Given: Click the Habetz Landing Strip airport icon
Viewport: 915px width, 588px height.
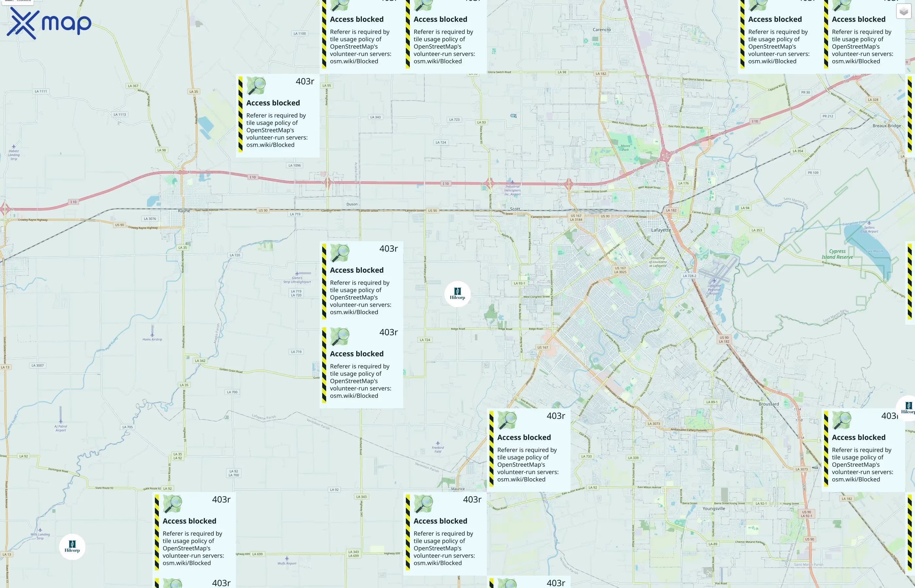Looking at the screenshot, I should [14, 146].
